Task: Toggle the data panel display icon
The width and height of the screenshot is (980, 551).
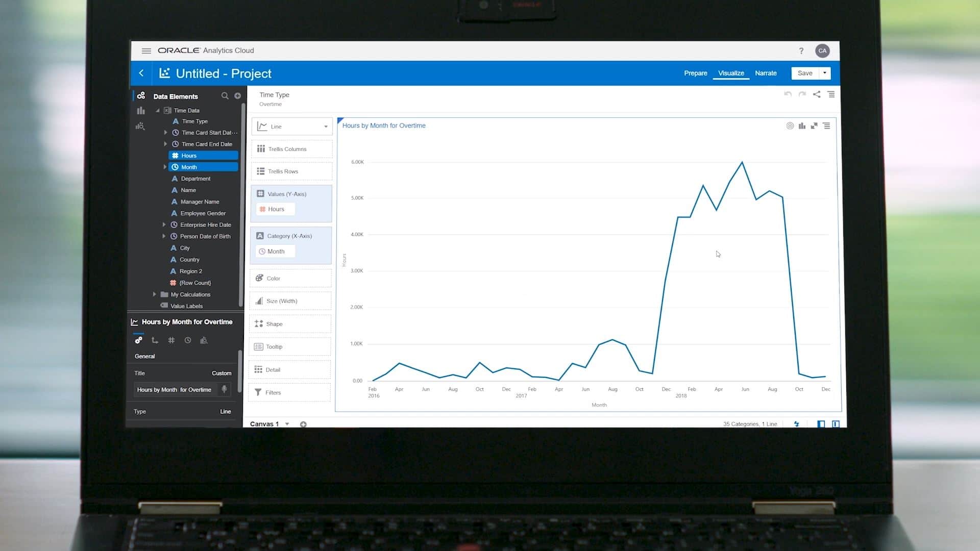Action: pyautogui.click(x=821, y=424)
